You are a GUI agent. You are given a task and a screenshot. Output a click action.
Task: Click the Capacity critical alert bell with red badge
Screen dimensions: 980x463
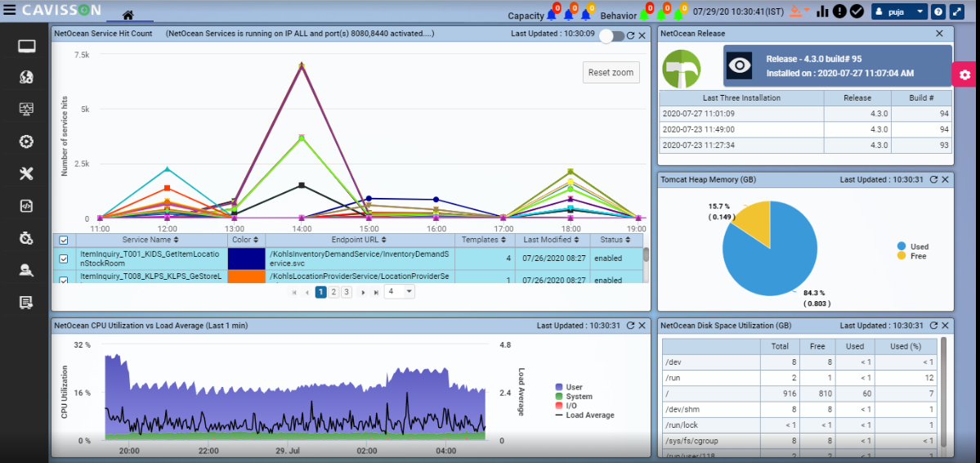tap(553, 13)
